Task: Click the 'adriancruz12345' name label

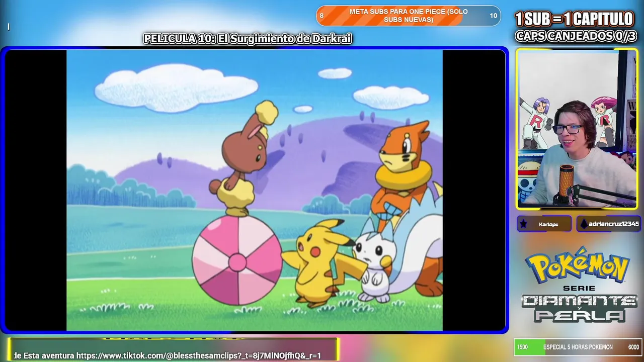Action: pyautogui.click(x=613, y=224)
